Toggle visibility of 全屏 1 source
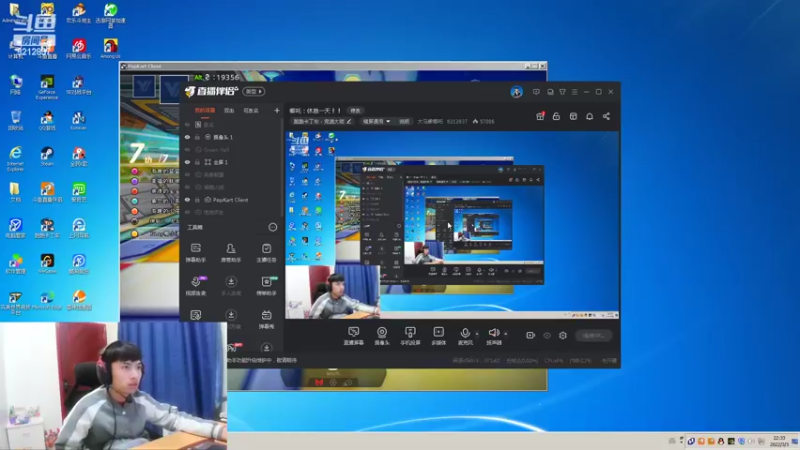Viewport: 800px width, 450px height. coord(187,162)
